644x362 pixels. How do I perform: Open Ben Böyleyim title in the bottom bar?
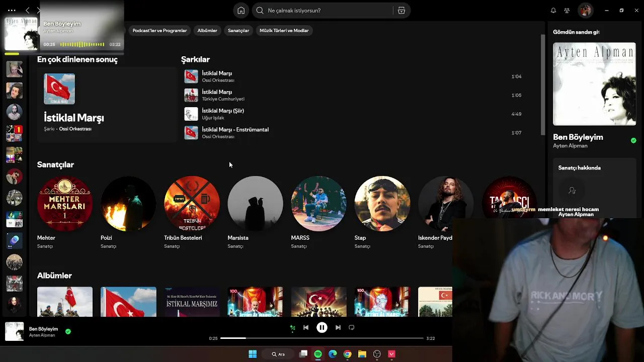43,329
